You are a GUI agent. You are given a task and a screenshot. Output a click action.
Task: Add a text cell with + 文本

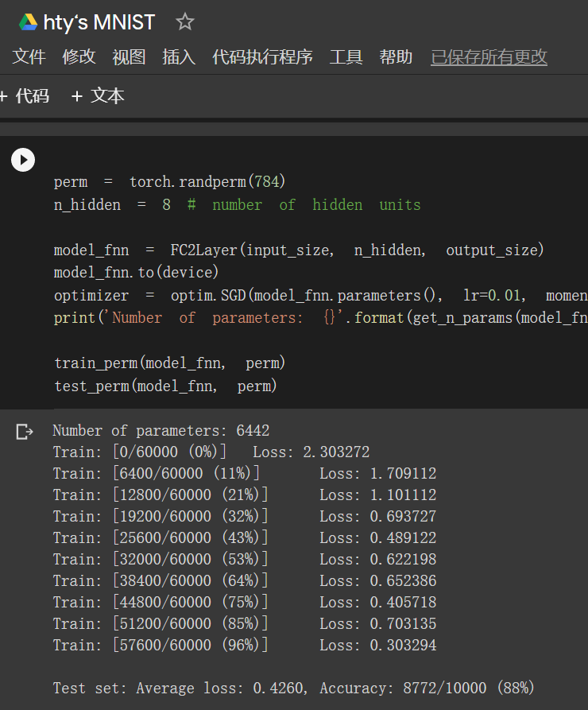(98, 96)
